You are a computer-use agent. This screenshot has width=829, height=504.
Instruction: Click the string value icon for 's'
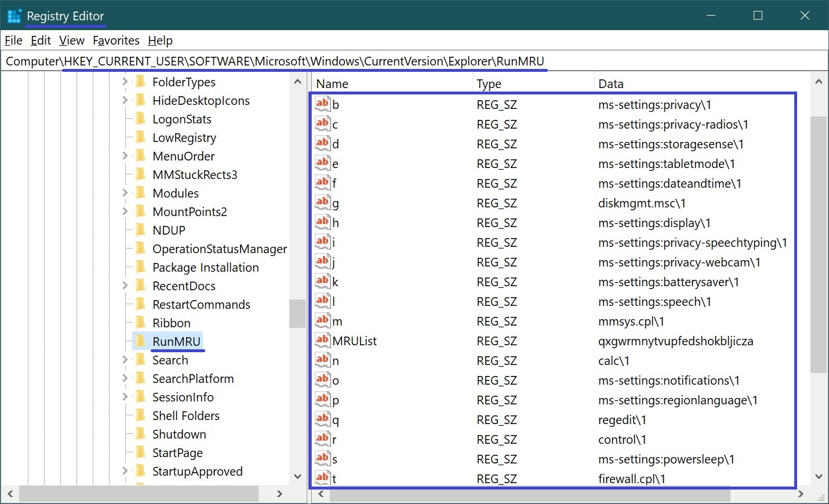click(x=323, y=459)
